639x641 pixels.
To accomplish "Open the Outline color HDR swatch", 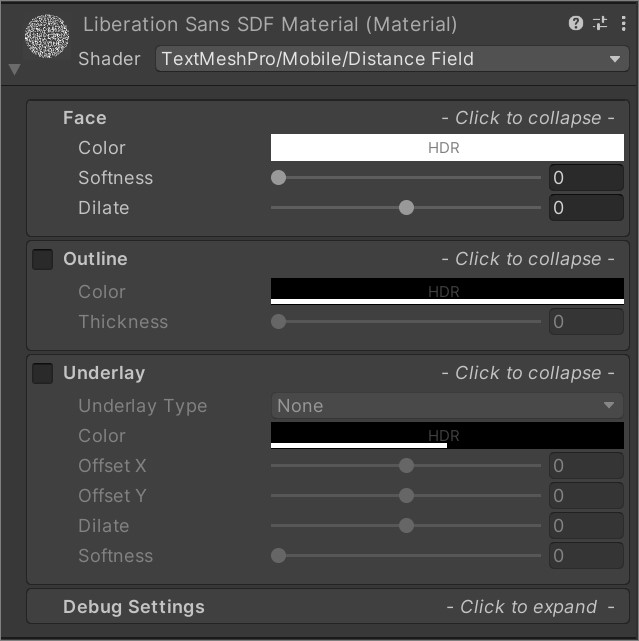I will pyautogui.click(x=447, y=291).
